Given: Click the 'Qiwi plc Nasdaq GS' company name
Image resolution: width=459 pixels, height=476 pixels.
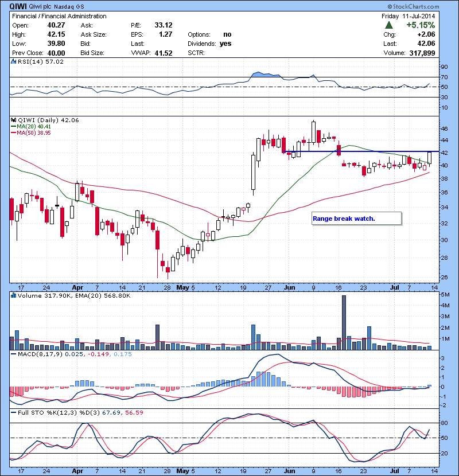Looking at the screenshot, I should pos(56,6).
